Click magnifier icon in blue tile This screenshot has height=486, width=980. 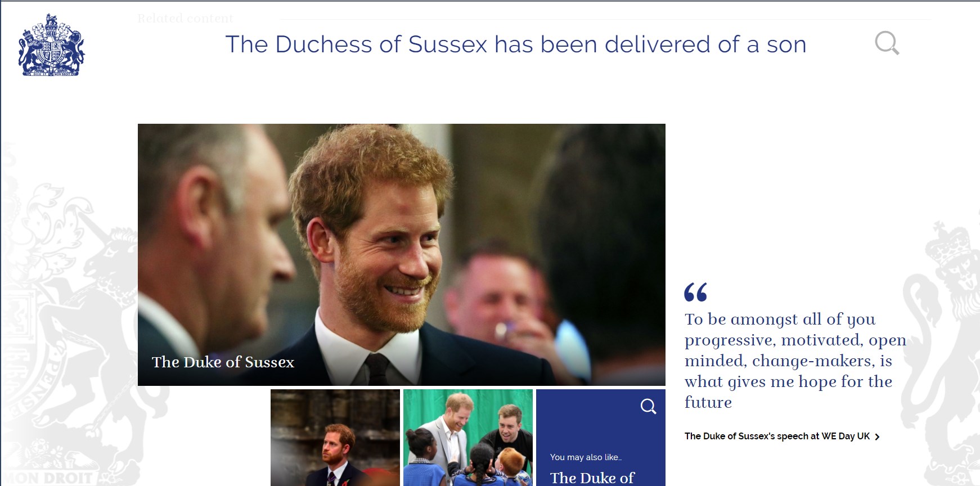[x=649, y=406]
